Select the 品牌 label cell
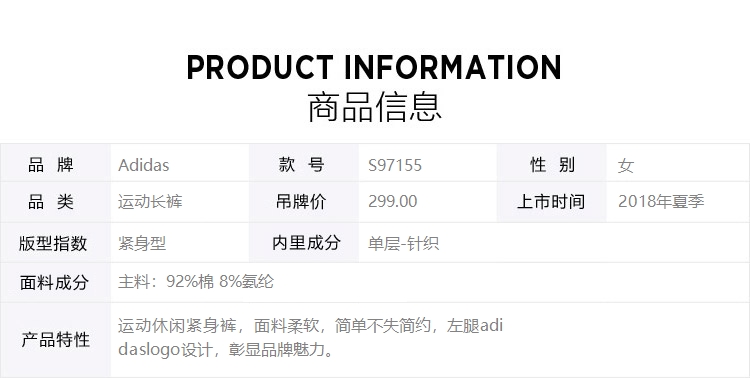The image size is (750, 378). coord(55,163)
